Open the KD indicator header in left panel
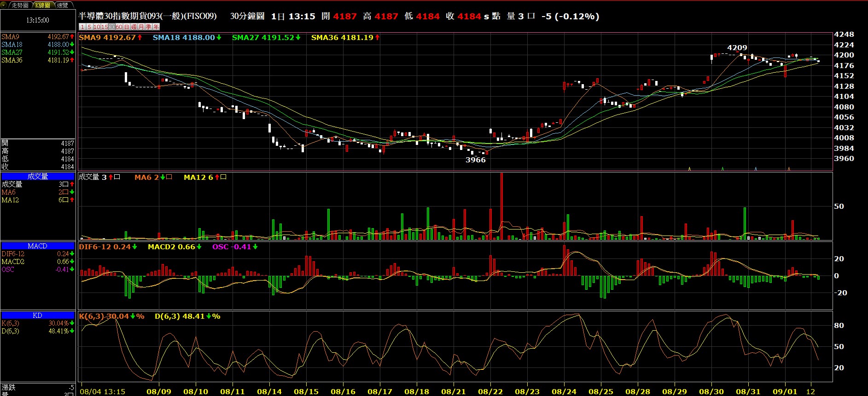The height and width of the screenshot is (396, 868). click(x=38, y=315)
